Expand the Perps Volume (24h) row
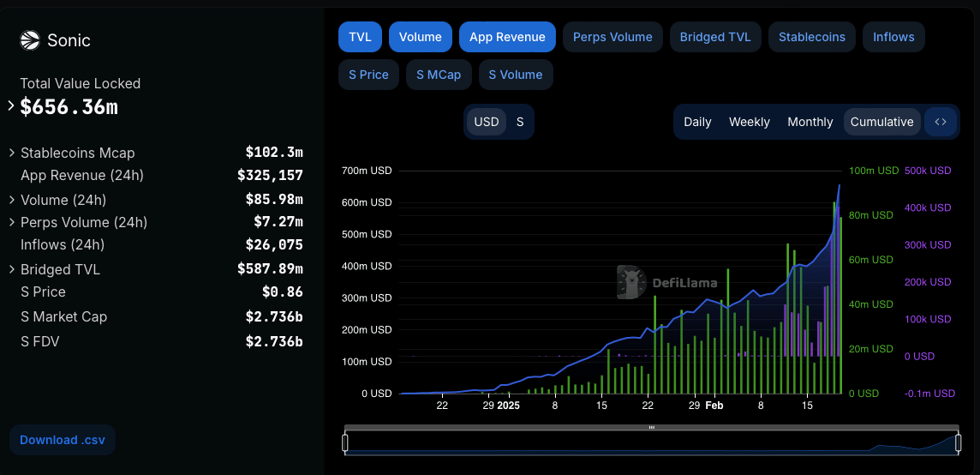980x475 pixels. 11,222
